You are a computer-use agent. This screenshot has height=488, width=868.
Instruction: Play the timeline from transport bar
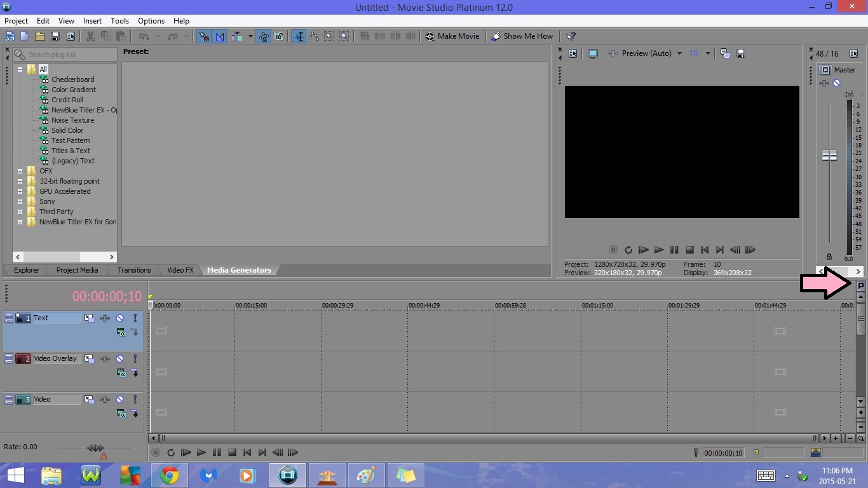pos(201,453)
